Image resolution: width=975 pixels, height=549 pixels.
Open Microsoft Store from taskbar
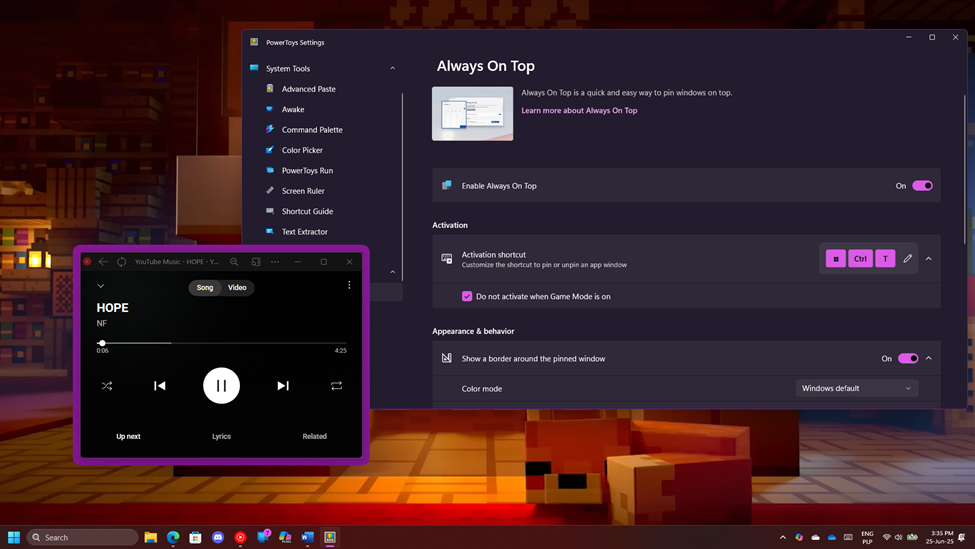195,537
